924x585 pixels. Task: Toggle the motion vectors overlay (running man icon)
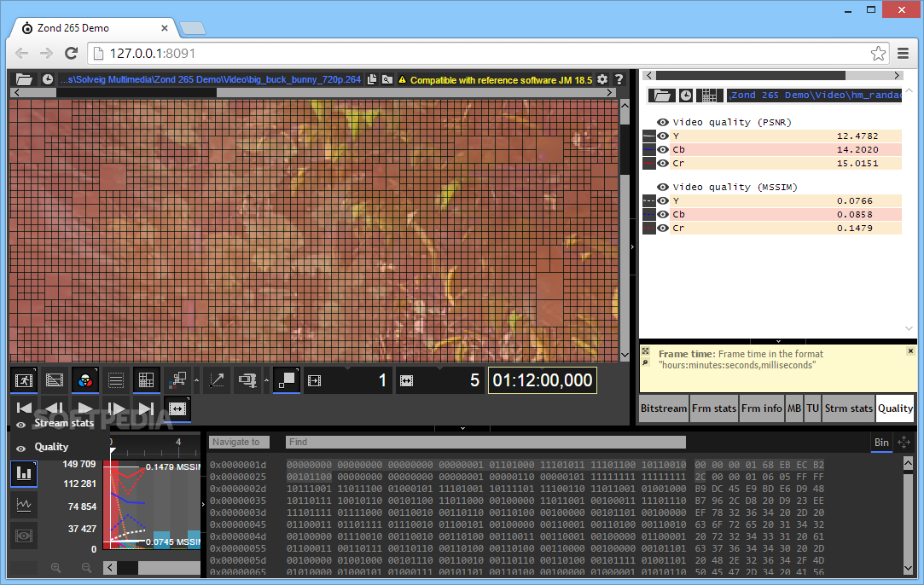tap(24, 380)
